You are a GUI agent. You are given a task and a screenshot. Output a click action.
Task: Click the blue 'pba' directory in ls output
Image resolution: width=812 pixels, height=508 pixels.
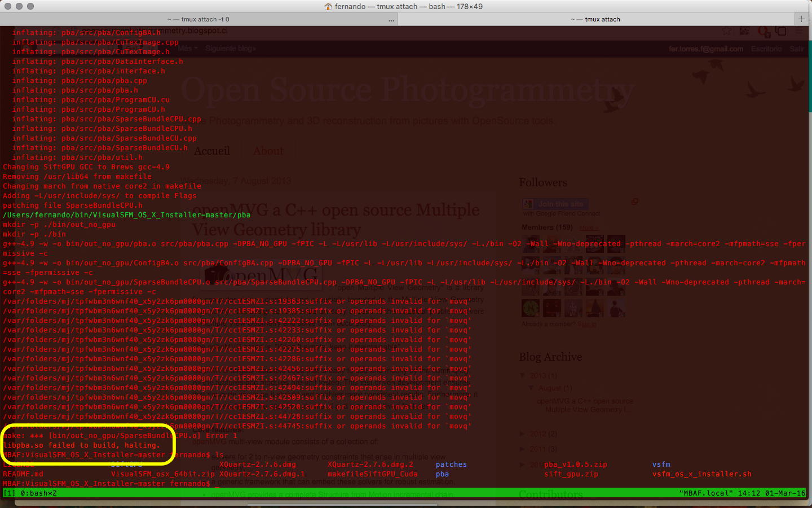(x=442, y=474)
